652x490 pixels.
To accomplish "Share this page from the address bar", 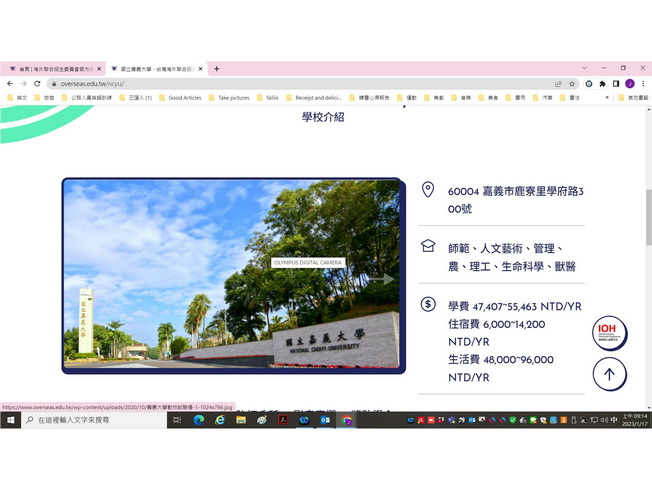I will coord(558,84).
